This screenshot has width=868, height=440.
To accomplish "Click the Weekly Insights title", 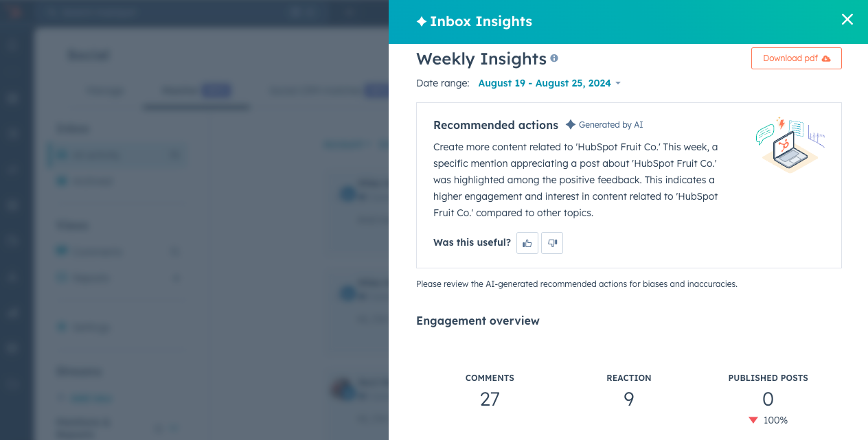I will (x=481, y=59).
